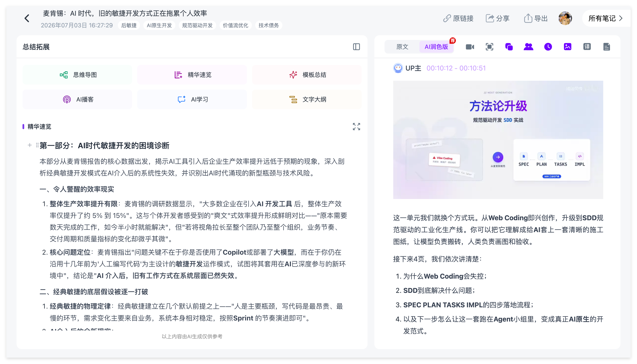Open the AI播客 podcast feature

[77, 100]
